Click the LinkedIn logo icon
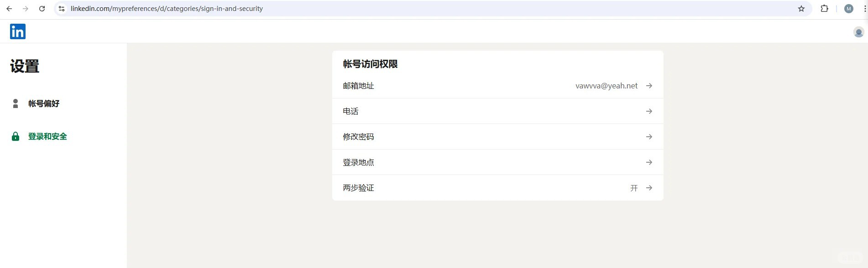The width and height of the screenshot is (868, 268). (18, 31)
